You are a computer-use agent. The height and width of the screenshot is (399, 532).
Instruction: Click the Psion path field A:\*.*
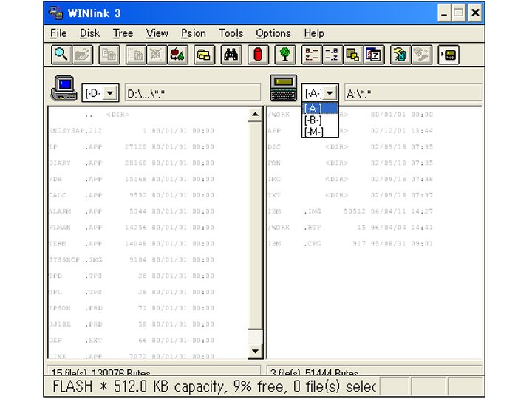pos(413,93)
